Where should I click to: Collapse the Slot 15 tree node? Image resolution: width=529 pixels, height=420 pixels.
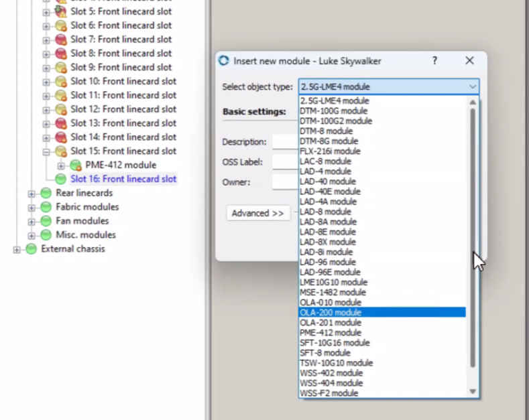(x=46, y=152)
